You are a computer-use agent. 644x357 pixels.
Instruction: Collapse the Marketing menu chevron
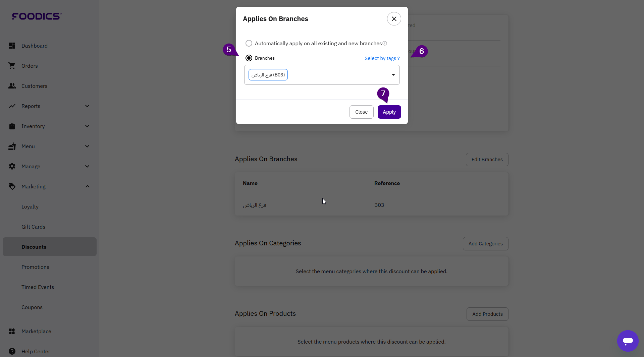pyautogui.click(x=87, y=186)
